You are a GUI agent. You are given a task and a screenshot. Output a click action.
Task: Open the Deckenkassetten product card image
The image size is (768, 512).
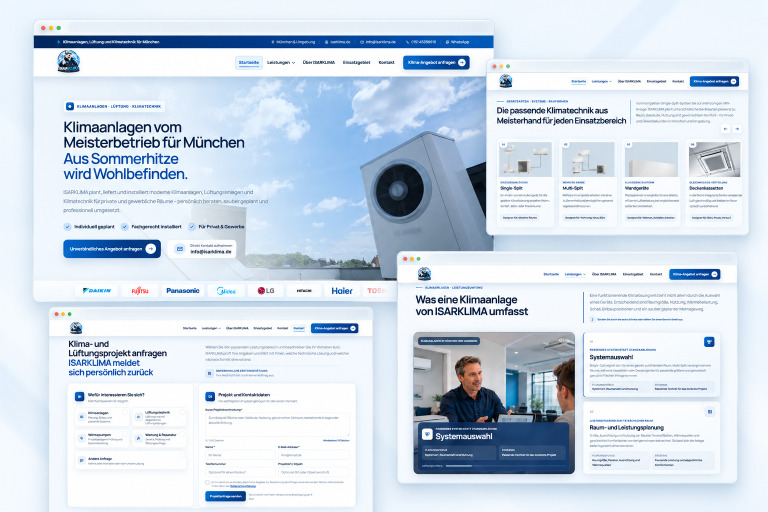point(715,159)
